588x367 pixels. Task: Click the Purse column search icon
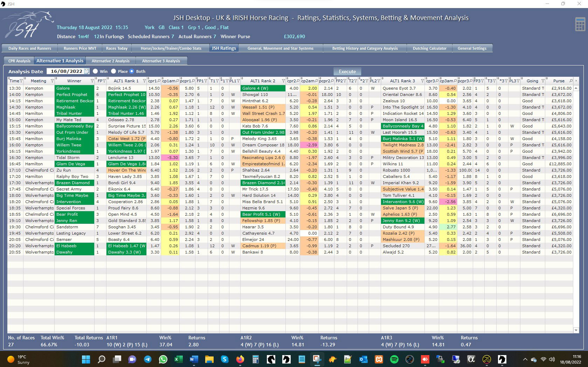coord(571,81)
